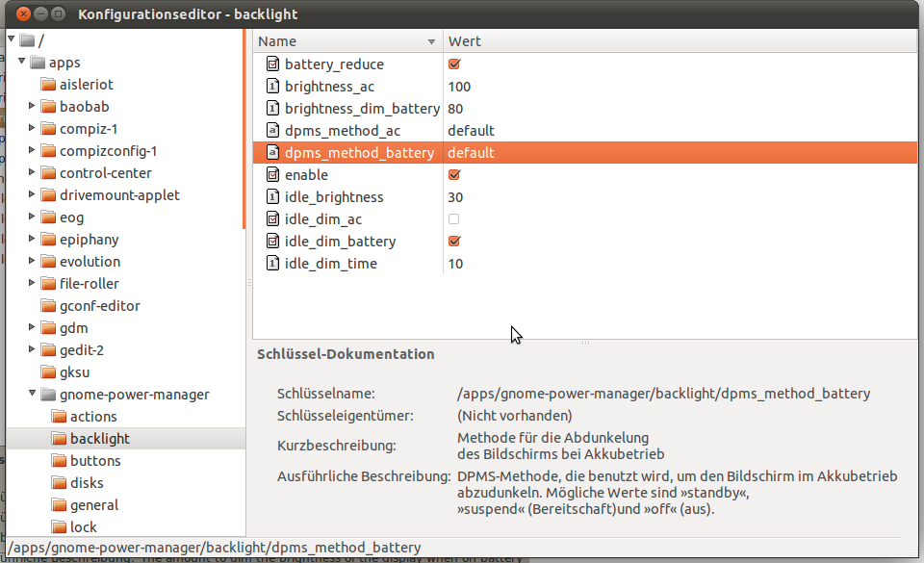This screenshot has height=563, width=924.
Task: Click the idle_brightness integer key icon
Action: coord(272,196)
